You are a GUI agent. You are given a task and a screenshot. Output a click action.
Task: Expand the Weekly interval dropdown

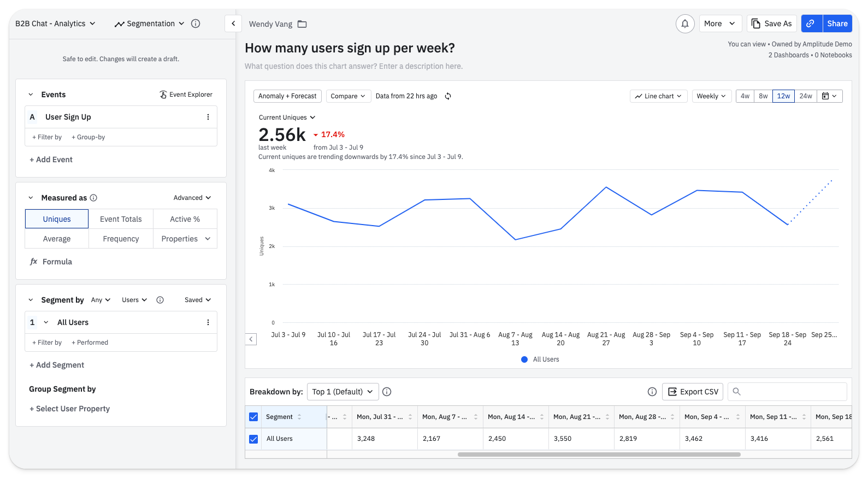point(711,96)
